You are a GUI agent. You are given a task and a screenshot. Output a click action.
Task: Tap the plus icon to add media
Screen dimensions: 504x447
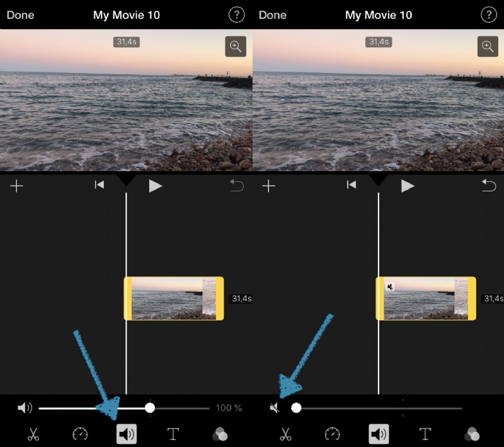(17, 186)
